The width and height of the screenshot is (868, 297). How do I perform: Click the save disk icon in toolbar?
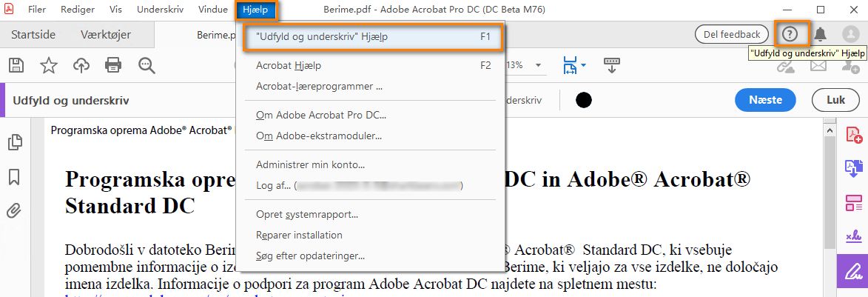(x=16, y=65)
